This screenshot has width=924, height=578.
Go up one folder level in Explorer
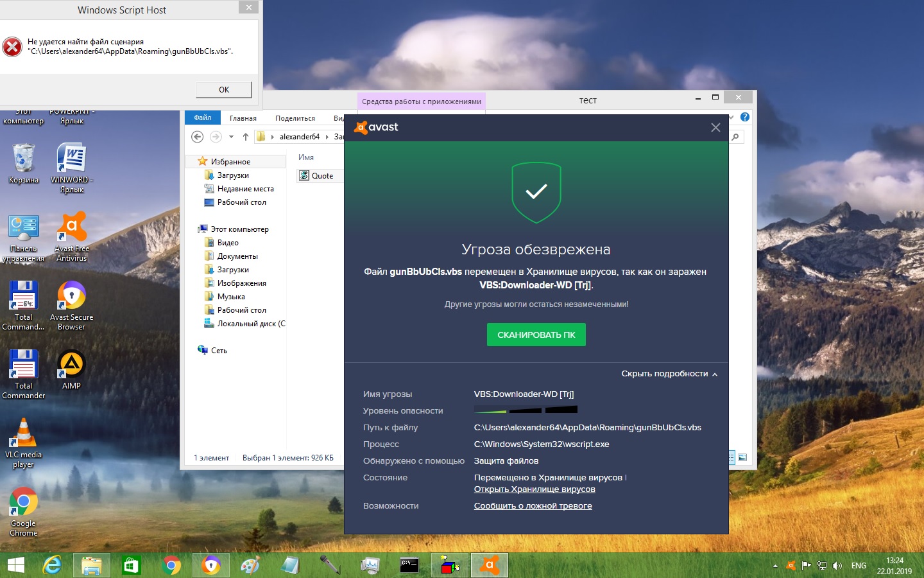(x=246, y=137)
